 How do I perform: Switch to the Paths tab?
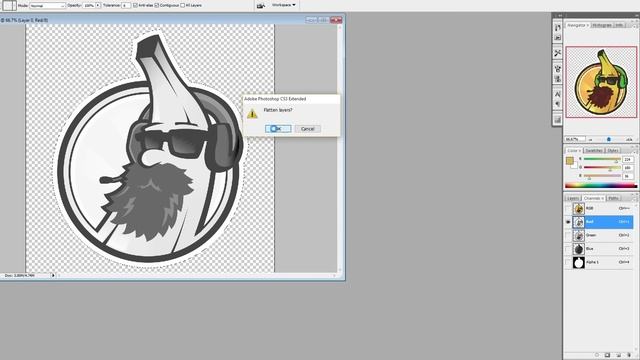(613, 198)
